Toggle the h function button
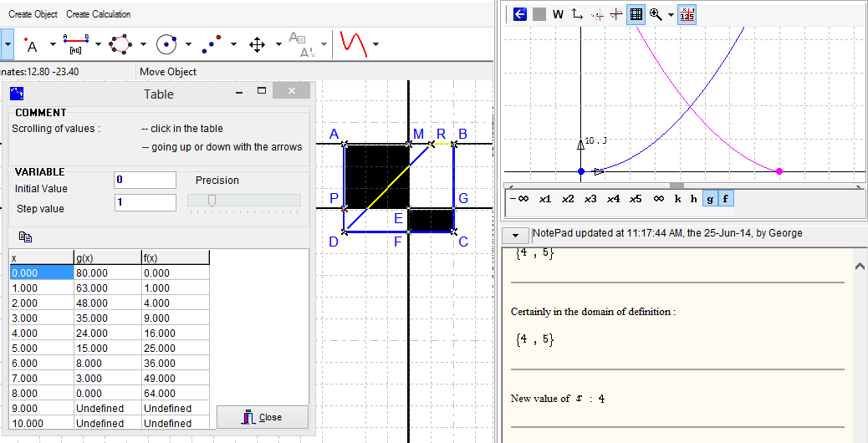This screenshot has height=443, width=868. click(693, 199)
